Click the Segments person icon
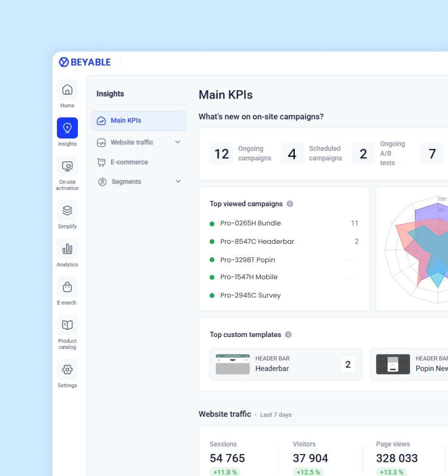 pos(102,182)
